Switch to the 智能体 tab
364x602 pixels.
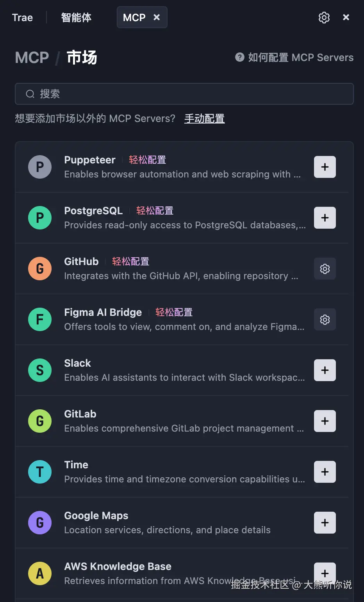[76, 17]
